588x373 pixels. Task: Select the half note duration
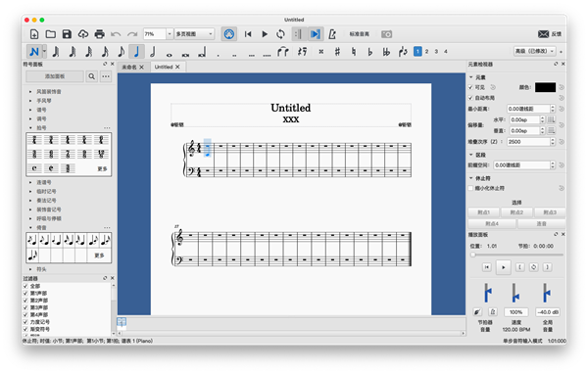[153, 51]
